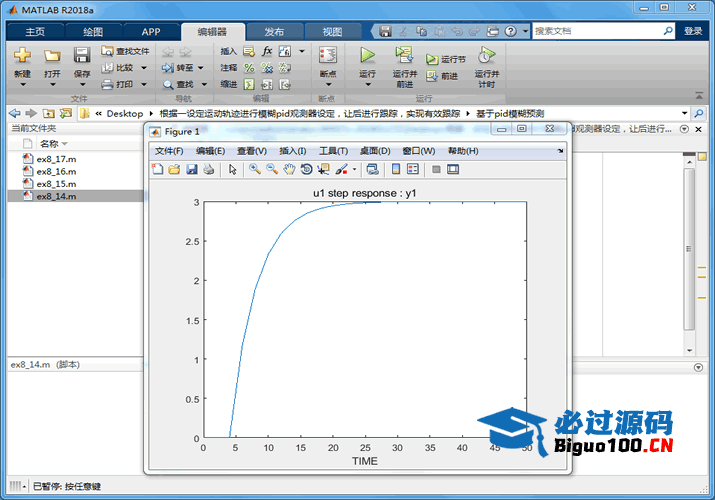This screenshot has height=500, width=715.
Task: Expand the Brush tool dropdown arrow
Action: tap(354, 170)
